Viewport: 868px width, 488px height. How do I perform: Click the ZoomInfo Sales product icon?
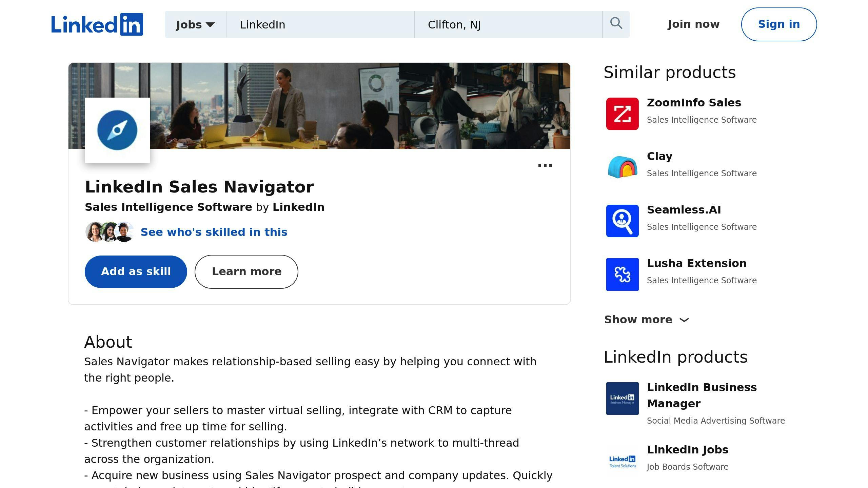pyautogui.click(x=623, y=114)
